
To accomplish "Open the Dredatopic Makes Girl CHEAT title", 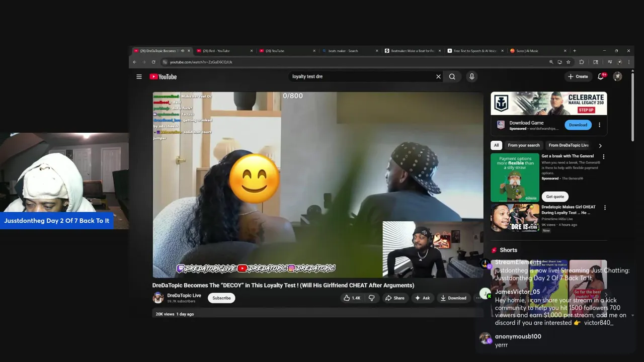I will click(568, 210).
